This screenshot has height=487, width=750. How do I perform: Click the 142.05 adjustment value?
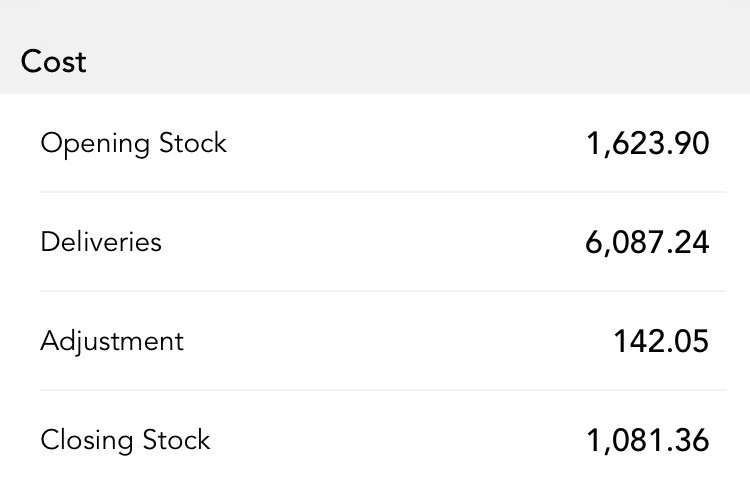coord(661,342)
